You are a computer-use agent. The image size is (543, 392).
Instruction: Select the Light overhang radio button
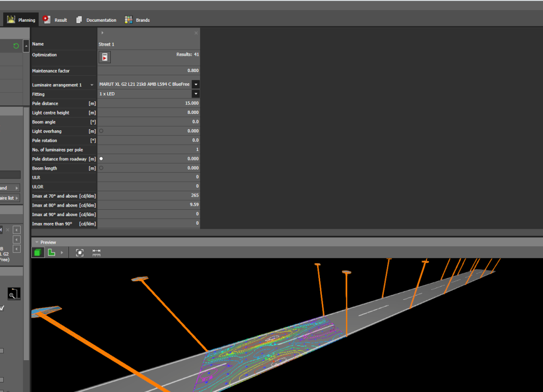coord(101,131)
